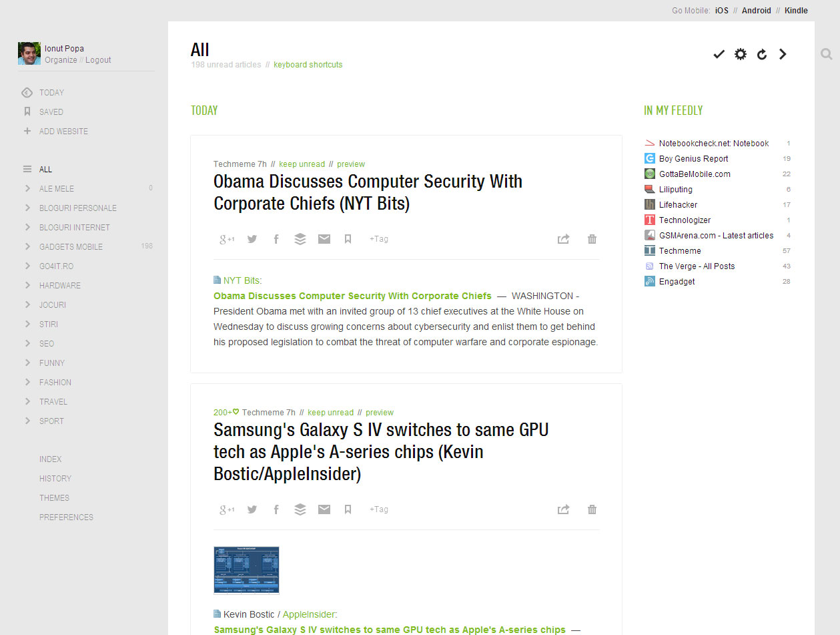Share Obama article on Twitter
Image resolution: width=840 pixels, height=635 pixels.
tap(252, 239)
